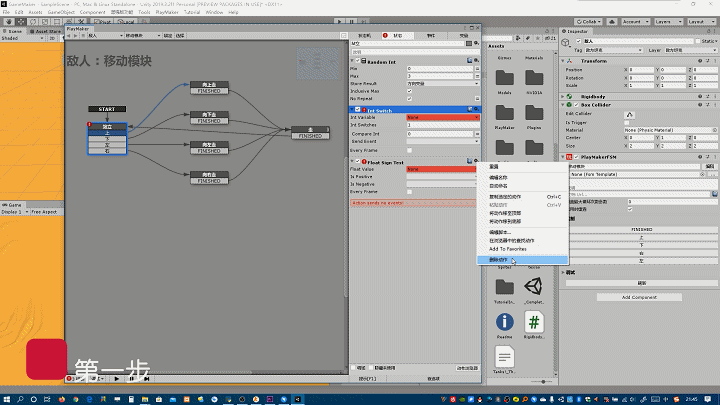
Task: Adjust the asset icon size slider
Action: point(543,381)
